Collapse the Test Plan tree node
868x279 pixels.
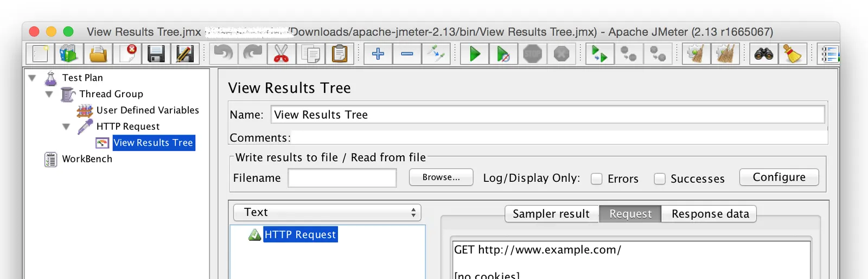pos(32,78)
